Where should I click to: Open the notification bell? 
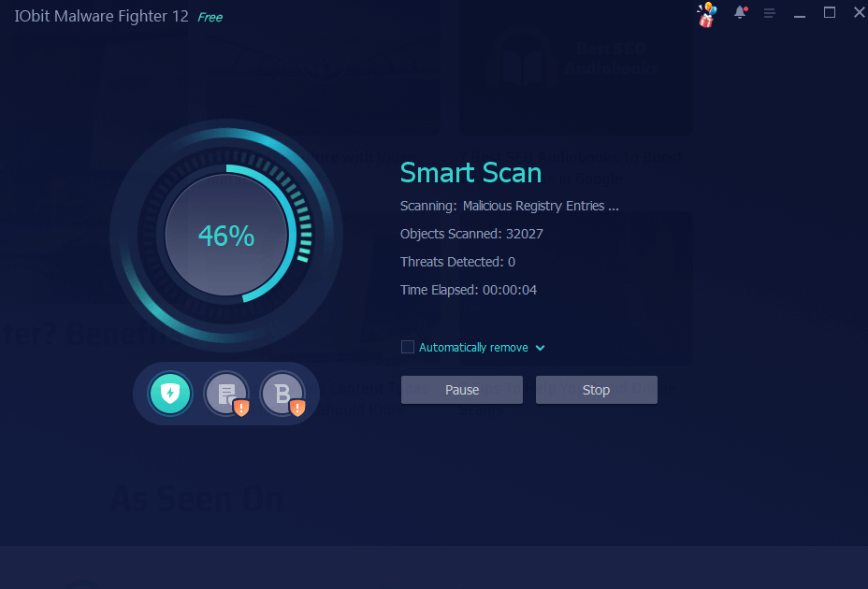click(x=740, y=13)
